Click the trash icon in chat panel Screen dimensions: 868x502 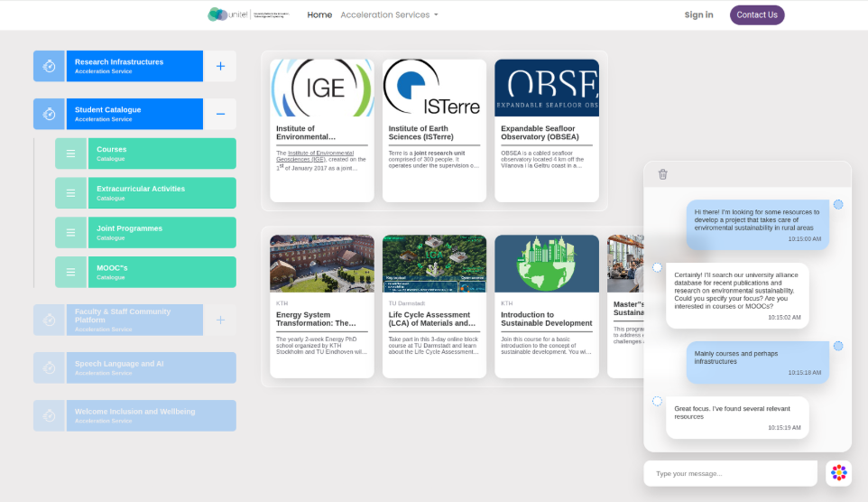pos(663,174)
